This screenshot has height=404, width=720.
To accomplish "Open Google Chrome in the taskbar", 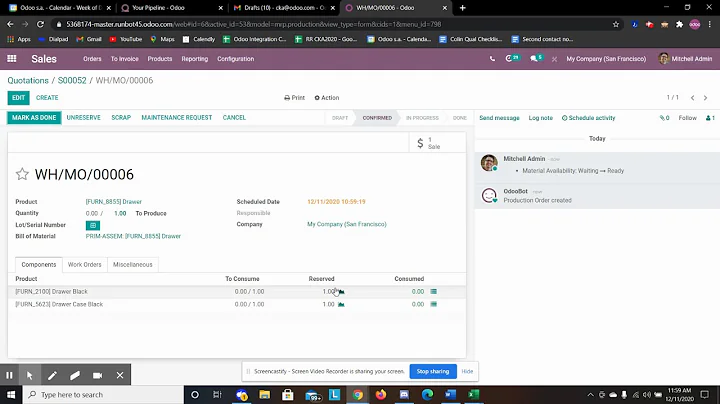I will [x=358, y=395].
